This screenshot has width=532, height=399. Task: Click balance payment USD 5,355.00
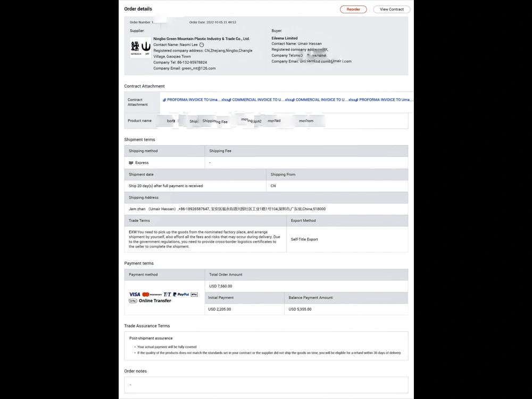pyautogui.click(x=300, y=309)
